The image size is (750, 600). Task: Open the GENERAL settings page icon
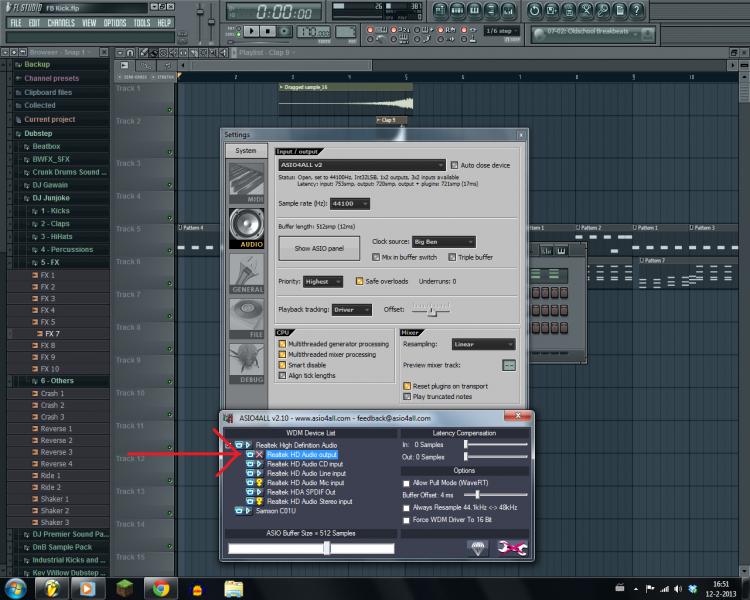coord(246,273)
